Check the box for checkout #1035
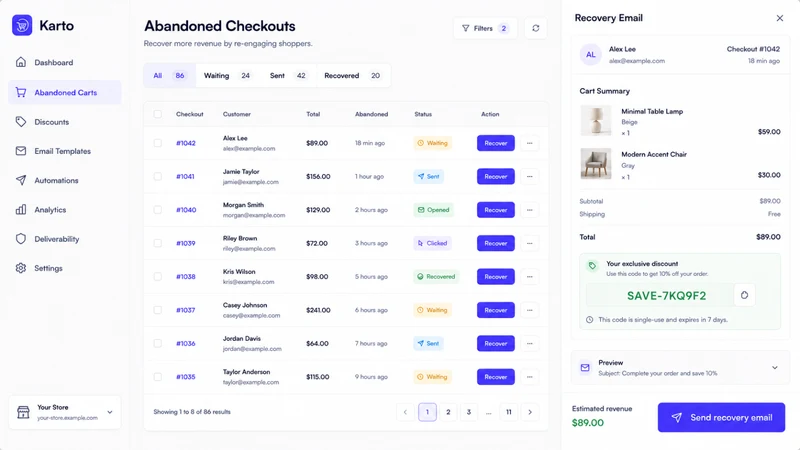This screenshot has height=450, width=800. point(158,377)
